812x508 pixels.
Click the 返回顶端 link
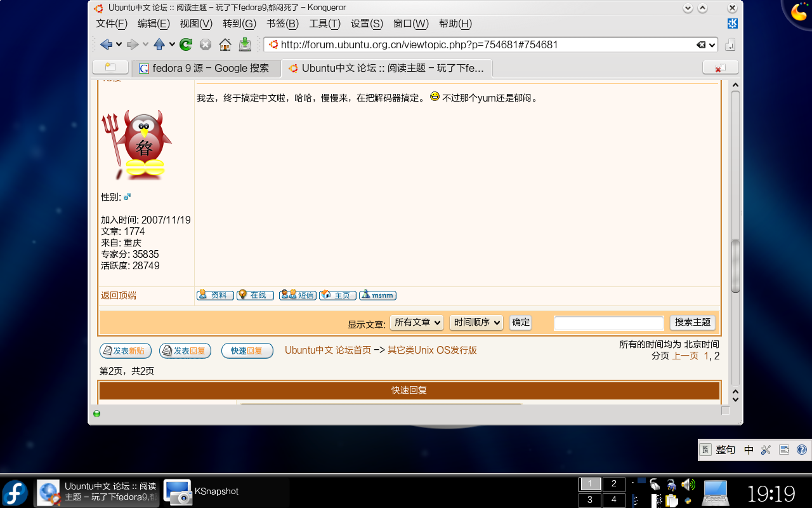[119, 295]
